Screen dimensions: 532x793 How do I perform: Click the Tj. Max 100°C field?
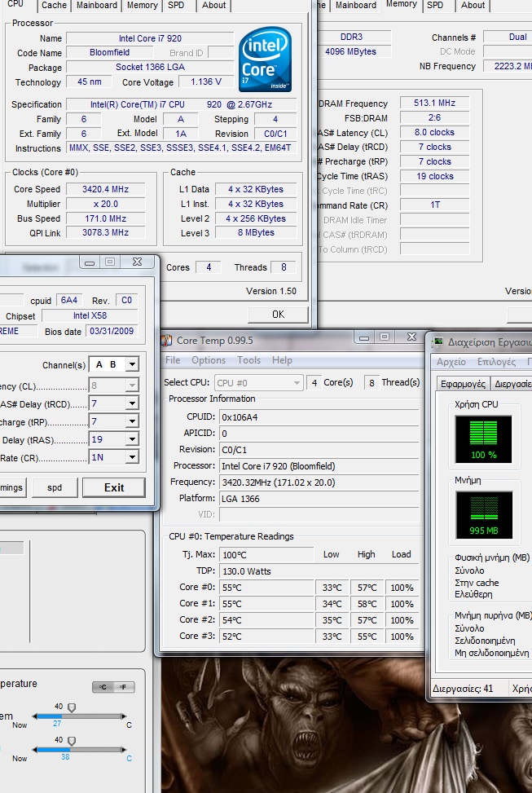(266, 555)
